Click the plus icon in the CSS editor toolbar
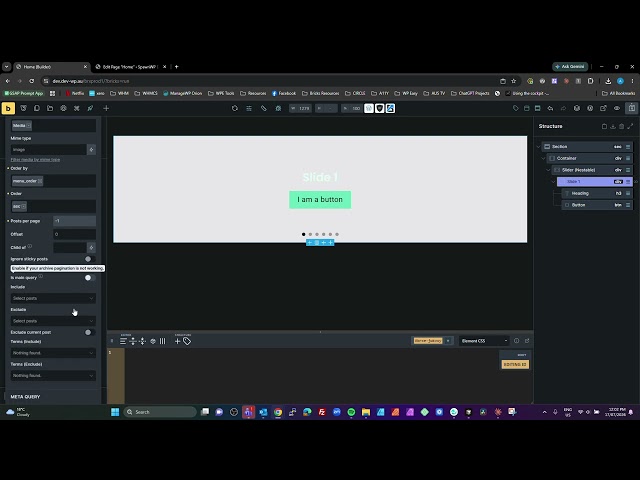This screenshot has height=480, width=640. tap(178, 341)
